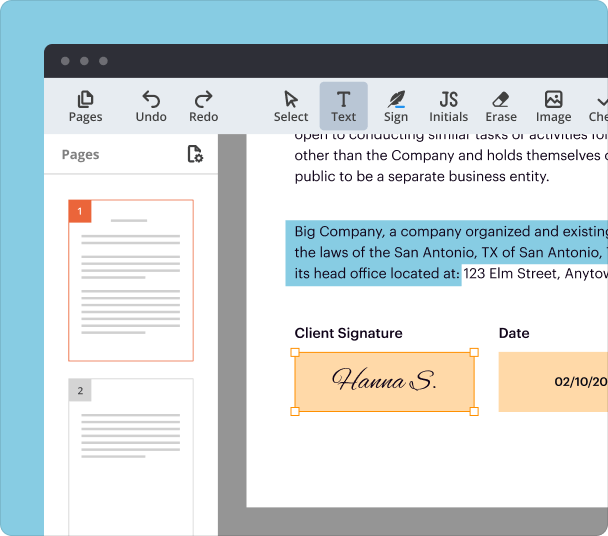Choose the Erase tool
The width and height of the screenshot is (608, 536).
(x=501, y=106)
